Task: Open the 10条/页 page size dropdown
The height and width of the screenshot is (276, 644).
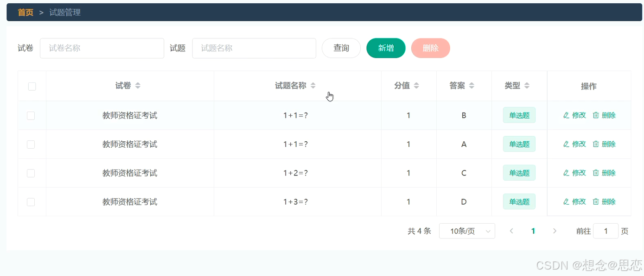Action: [x=467, y=231]
